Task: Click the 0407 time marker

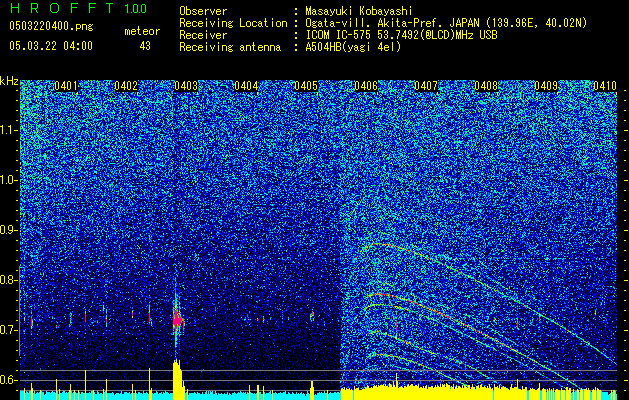Action: pyautogui.click(x=426, y=86)
